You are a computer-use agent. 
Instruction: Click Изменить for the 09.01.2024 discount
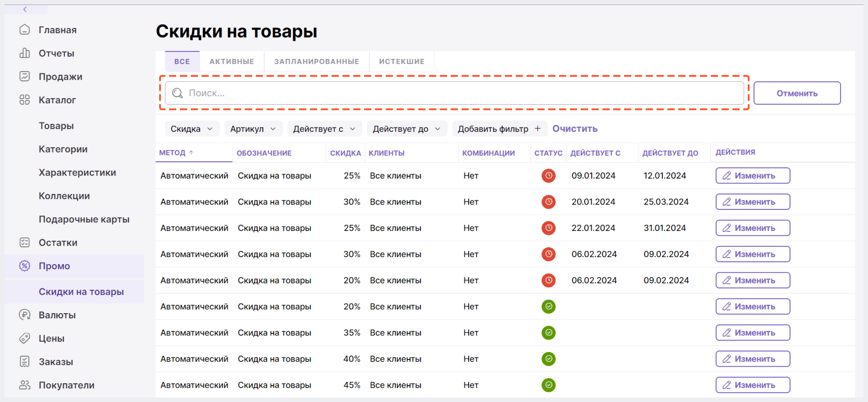click(x=753, y=176)
